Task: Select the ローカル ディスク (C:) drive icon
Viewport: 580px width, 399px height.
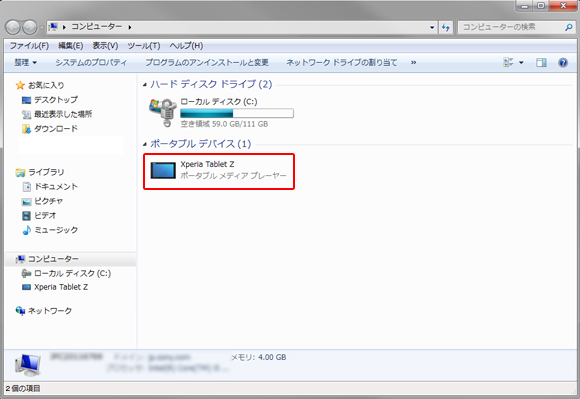Action: click(x=163, y=112)
